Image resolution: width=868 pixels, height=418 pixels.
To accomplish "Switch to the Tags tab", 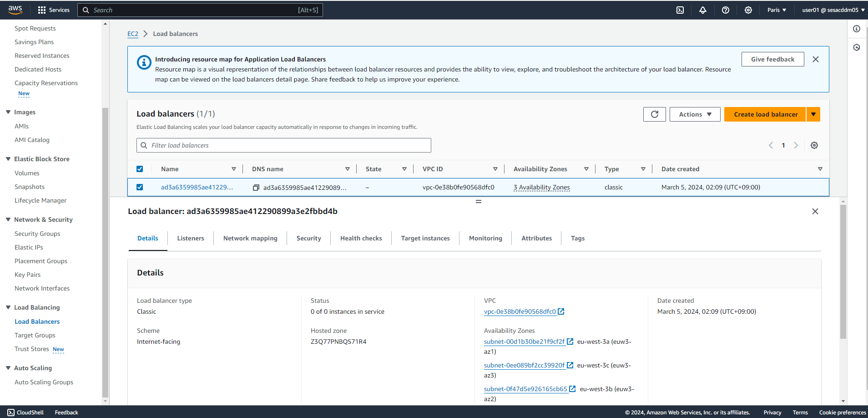I will tap(578, 238).
